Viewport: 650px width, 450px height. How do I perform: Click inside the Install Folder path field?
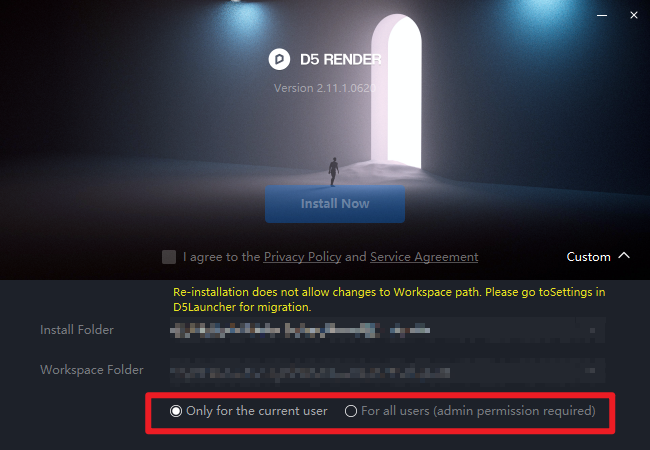[x=387, y=330]
